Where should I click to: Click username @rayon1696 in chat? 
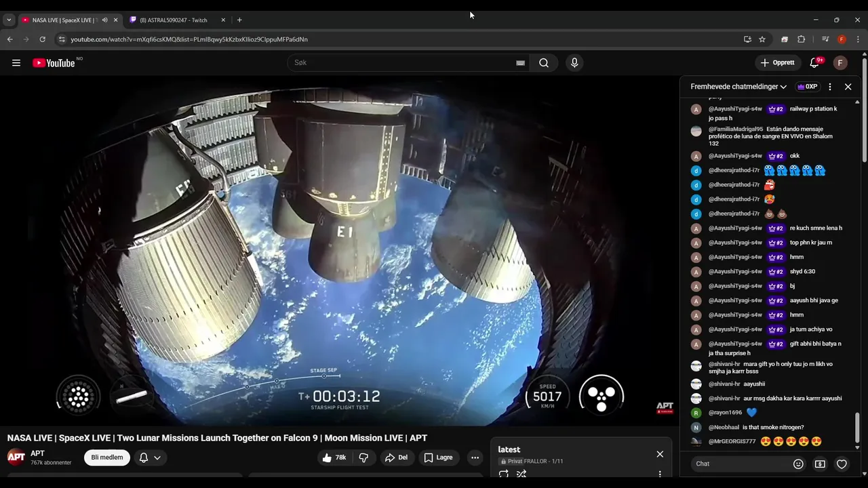725,412
